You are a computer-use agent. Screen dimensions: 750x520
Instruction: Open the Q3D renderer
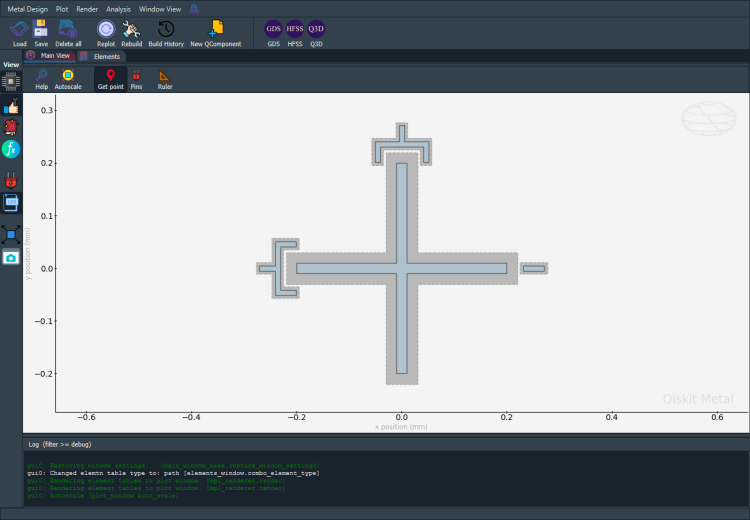click(316, 33)
